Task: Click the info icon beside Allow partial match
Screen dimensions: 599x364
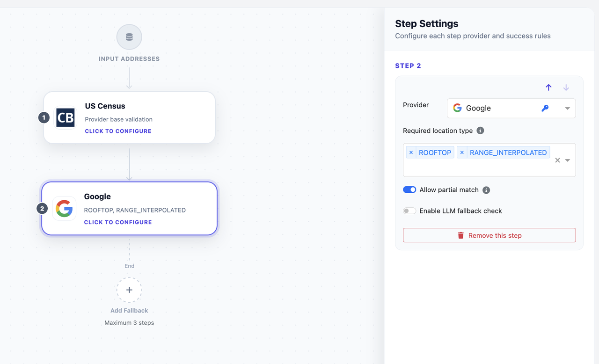Action: pos(486,190)
